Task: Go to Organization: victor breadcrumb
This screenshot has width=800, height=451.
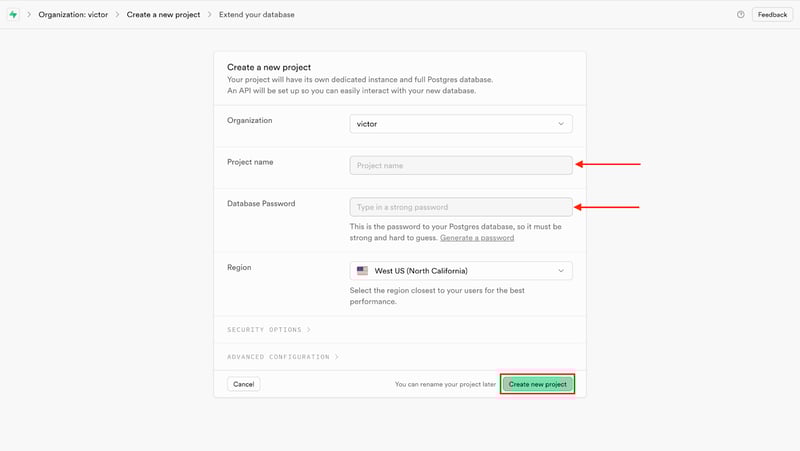Action: [x=73, y=14]
